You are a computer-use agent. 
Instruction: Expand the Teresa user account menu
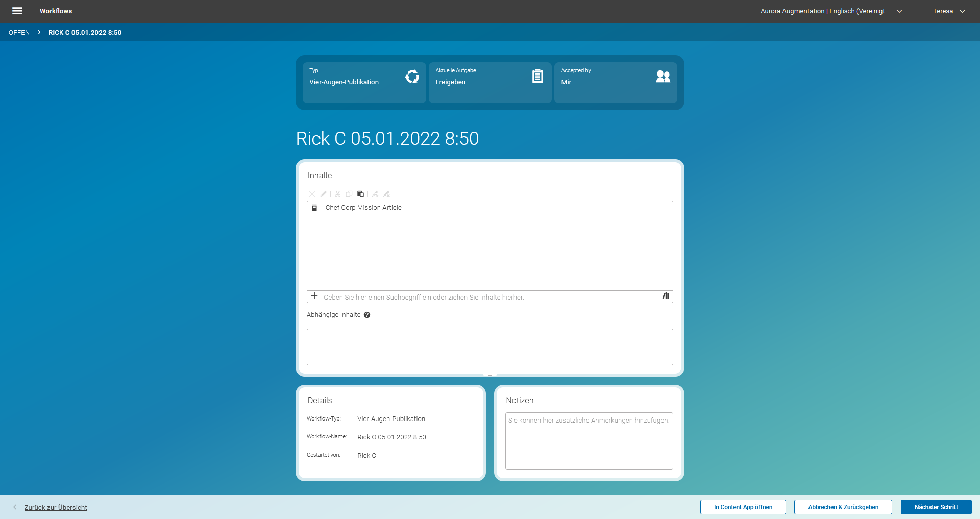[x=948, y=11]
